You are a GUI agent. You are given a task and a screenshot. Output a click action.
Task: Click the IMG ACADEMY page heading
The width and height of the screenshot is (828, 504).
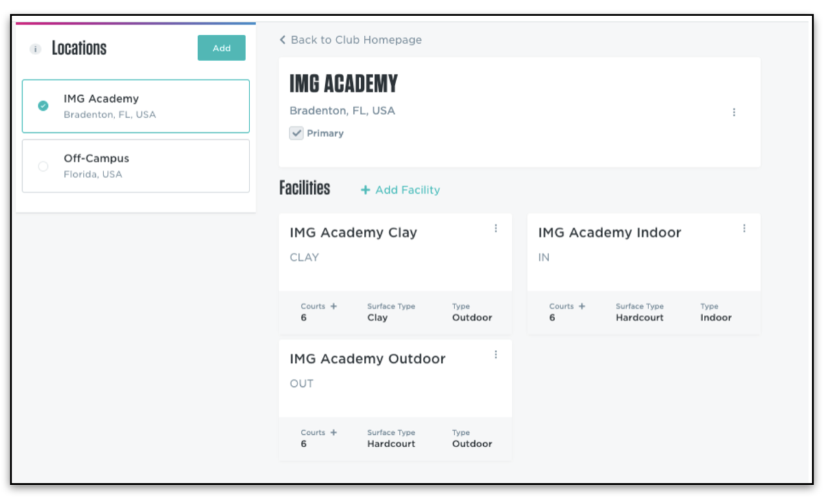click(343, 84)
